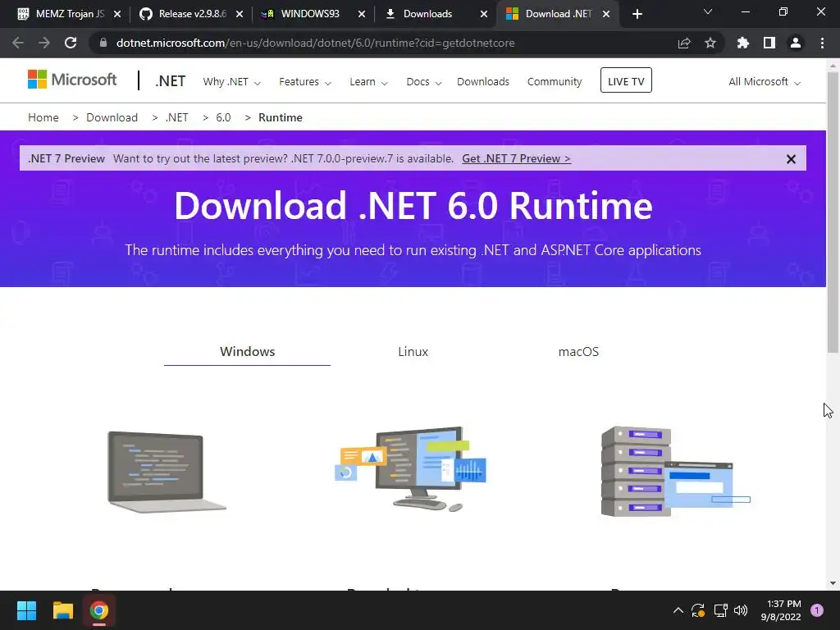Click the Microsoft logo

[72, 80]
